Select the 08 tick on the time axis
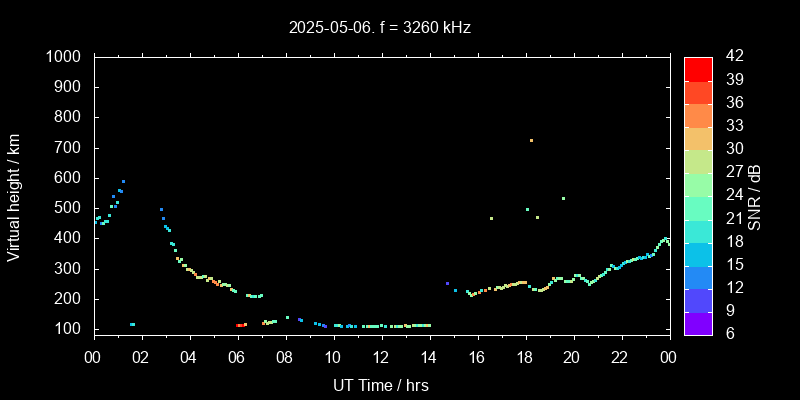The height and width of the screenshot is (400, 800). pos(285,357)
